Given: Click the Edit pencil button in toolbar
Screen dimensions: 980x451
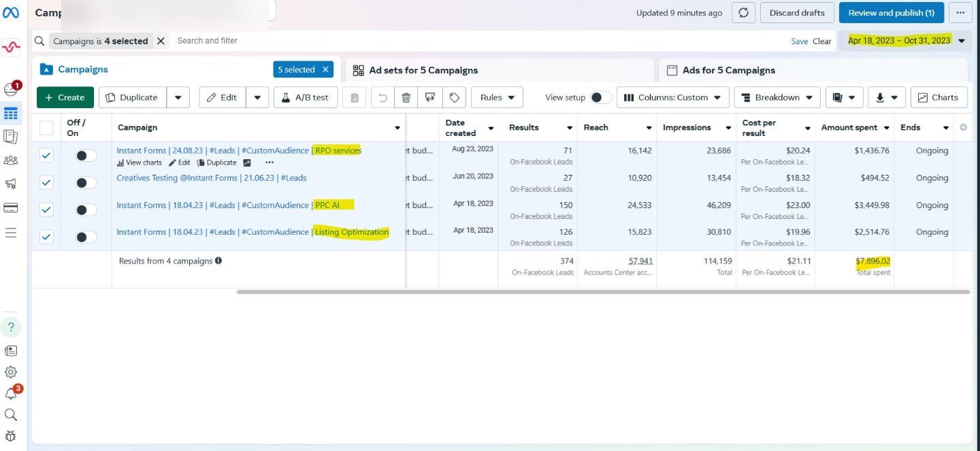Looking at the screenshot, I should [223, 97].
